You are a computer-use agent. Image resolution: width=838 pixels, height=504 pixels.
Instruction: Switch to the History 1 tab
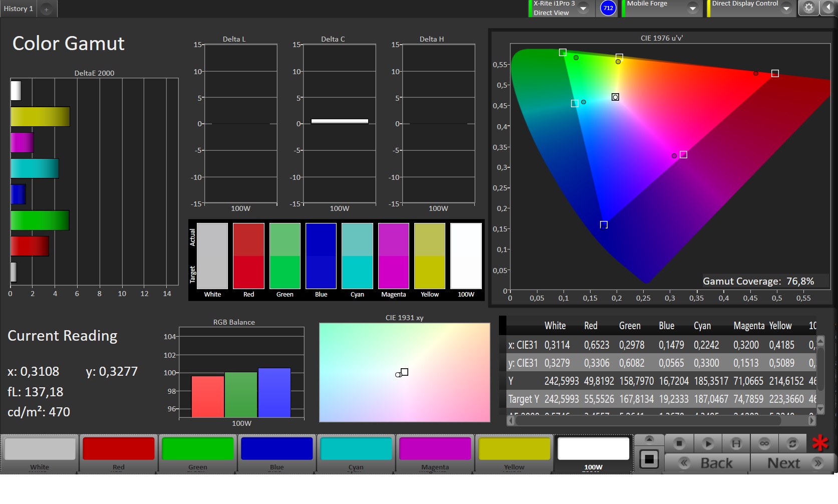[19, 9]
